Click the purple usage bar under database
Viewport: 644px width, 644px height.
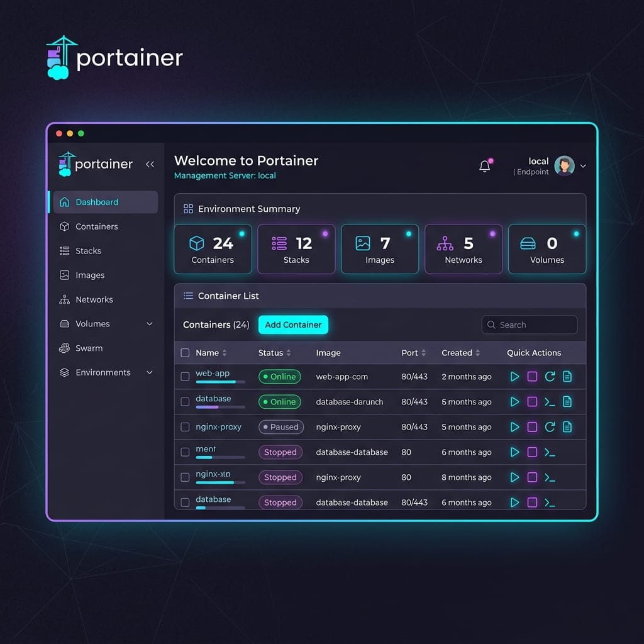click(x=220, y=408)
